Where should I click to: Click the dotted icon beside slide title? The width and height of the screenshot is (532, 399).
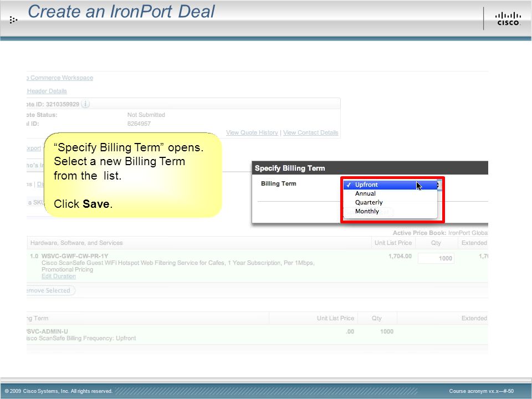tap(13, 20)
